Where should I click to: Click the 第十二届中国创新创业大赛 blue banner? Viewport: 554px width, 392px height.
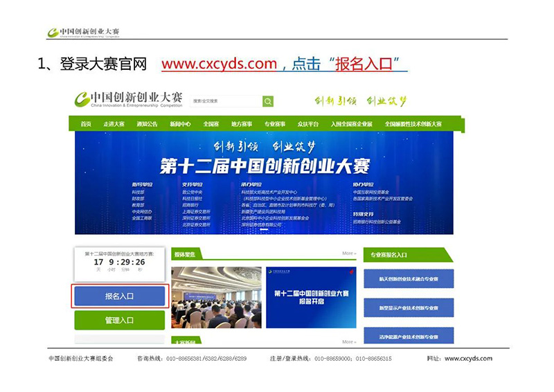click(264, 183)
